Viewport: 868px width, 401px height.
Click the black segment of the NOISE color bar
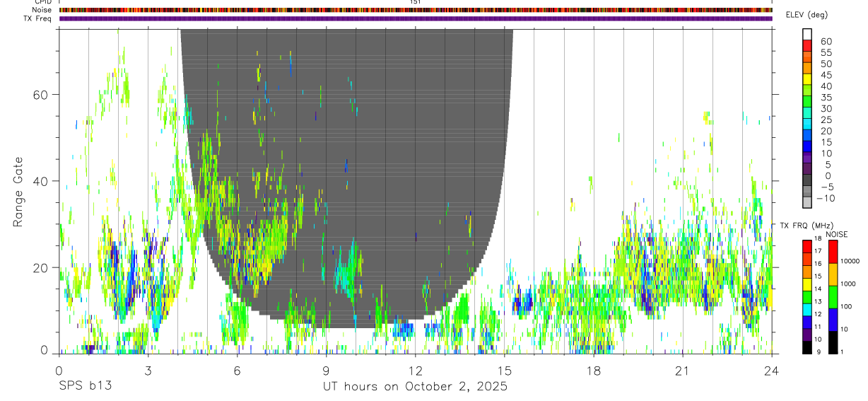pyautogui.click(x=832, y=342)
